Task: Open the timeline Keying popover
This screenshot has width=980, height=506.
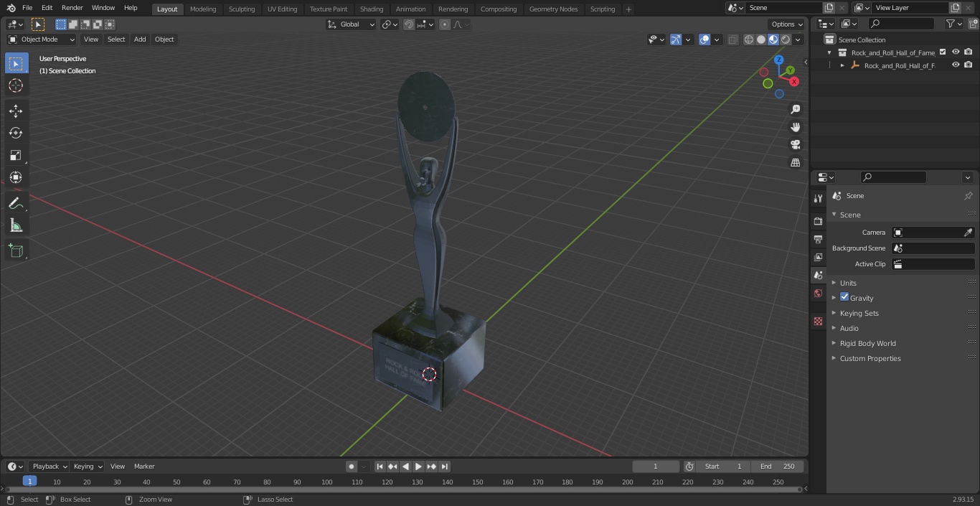Action: pos(88,467)
